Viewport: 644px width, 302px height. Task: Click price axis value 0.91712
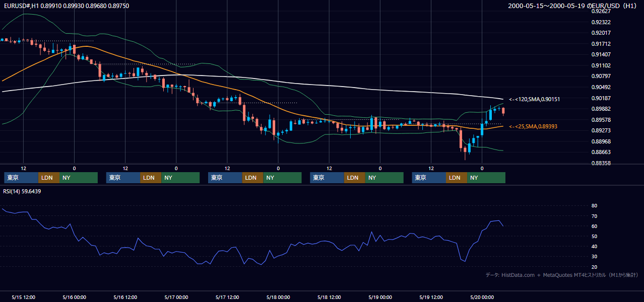601,44
